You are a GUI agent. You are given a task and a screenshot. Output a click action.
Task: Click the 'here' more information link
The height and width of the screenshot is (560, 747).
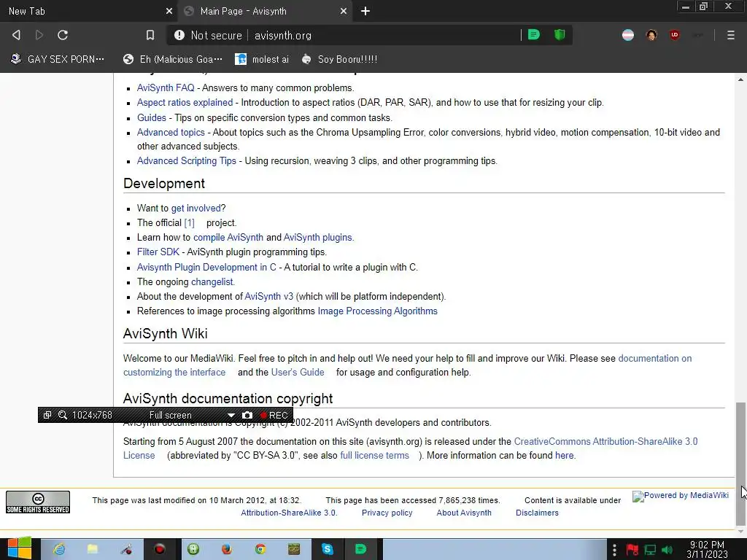(564, 455)
